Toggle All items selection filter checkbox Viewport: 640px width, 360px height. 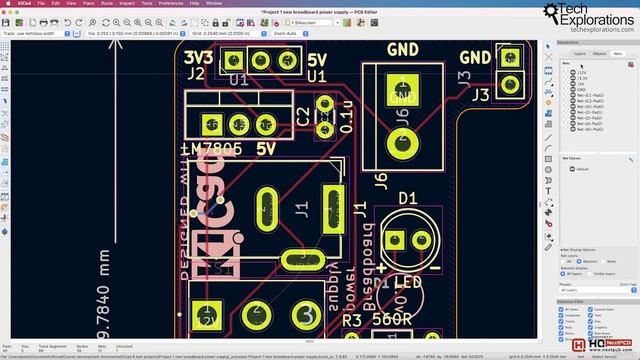click(x=561, y=309)
